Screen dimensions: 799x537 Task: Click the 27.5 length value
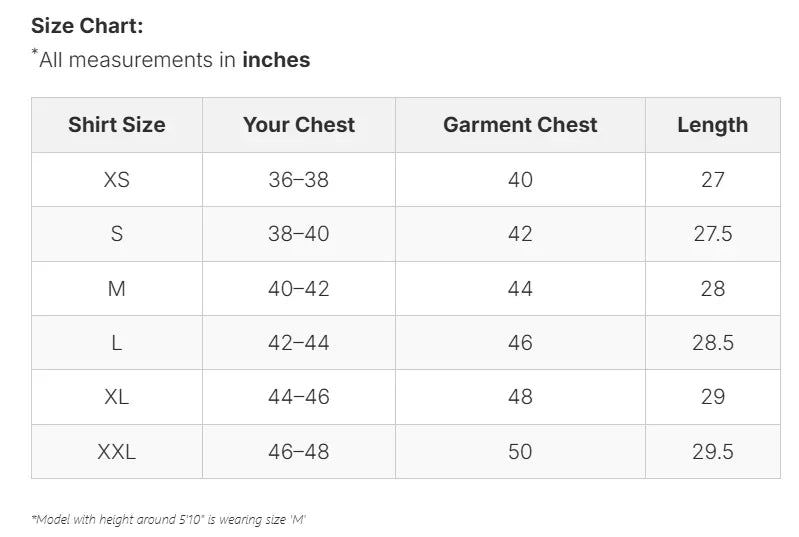pyautogui.click(x=712, y=234)
